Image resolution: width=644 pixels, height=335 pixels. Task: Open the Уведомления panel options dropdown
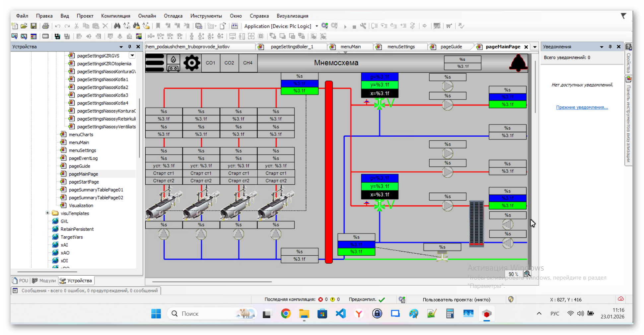click(x=602, y=47)
